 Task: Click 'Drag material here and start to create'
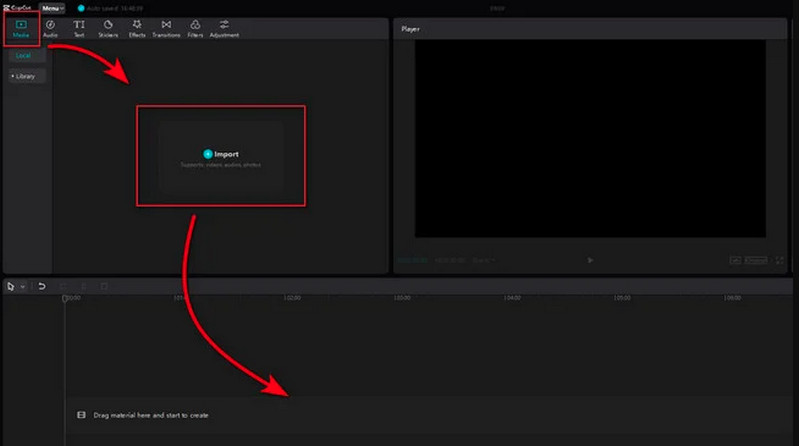pos(151,415)
